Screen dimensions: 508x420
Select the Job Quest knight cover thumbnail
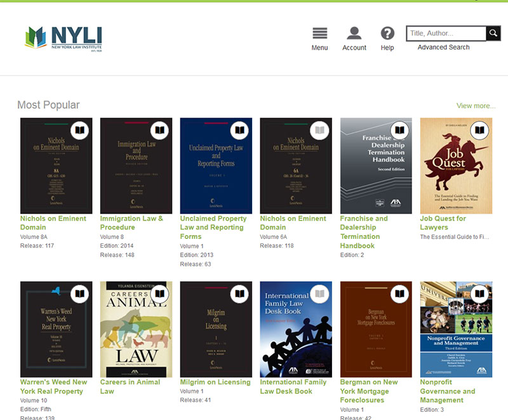coord(456,166)
